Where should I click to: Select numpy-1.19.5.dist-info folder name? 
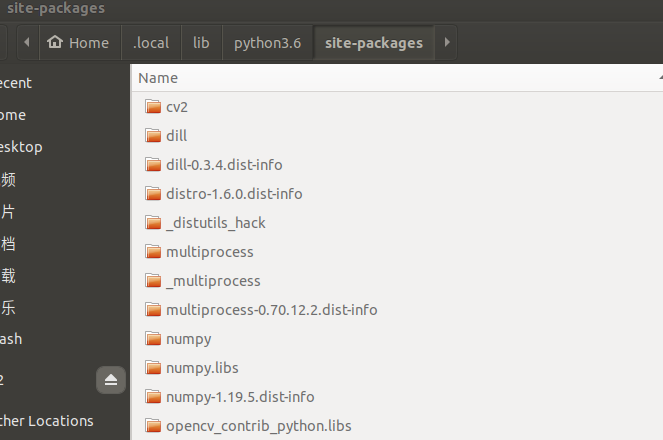click(x=240, y=397)
